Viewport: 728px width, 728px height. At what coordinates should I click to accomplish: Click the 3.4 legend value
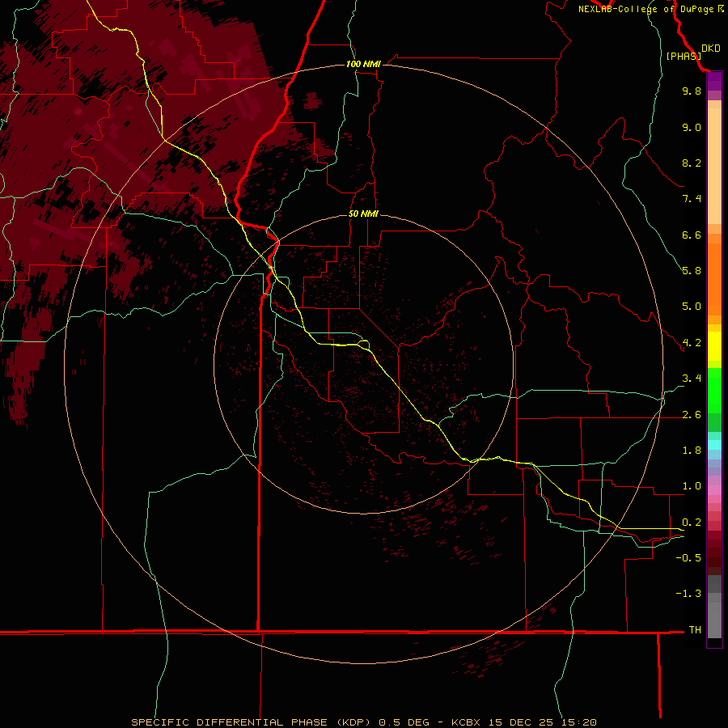692,379
